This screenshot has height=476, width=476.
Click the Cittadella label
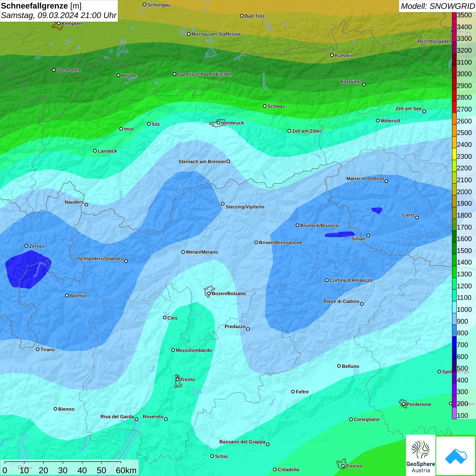point(288,470)
